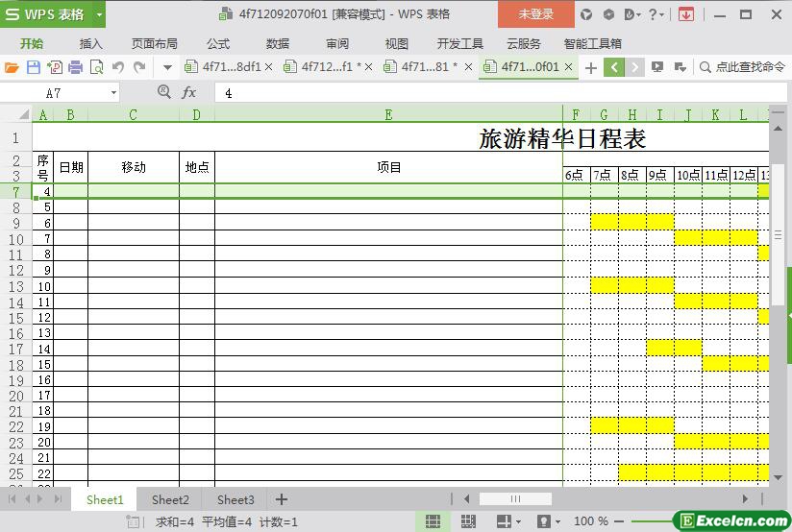Screen dimensions: 792x532
Task: Open the 数据 ribbon tab
Action: [x=278, y=44]
